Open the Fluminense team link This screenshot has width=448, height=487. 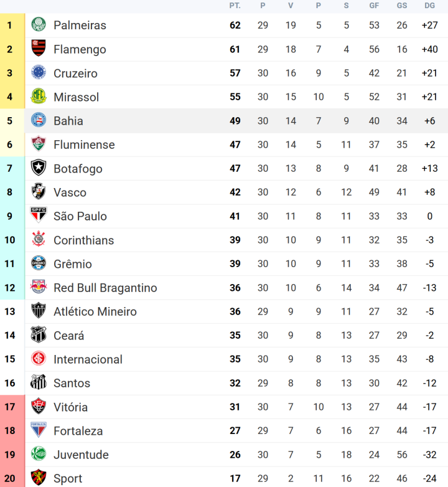(x=84, y=144)
